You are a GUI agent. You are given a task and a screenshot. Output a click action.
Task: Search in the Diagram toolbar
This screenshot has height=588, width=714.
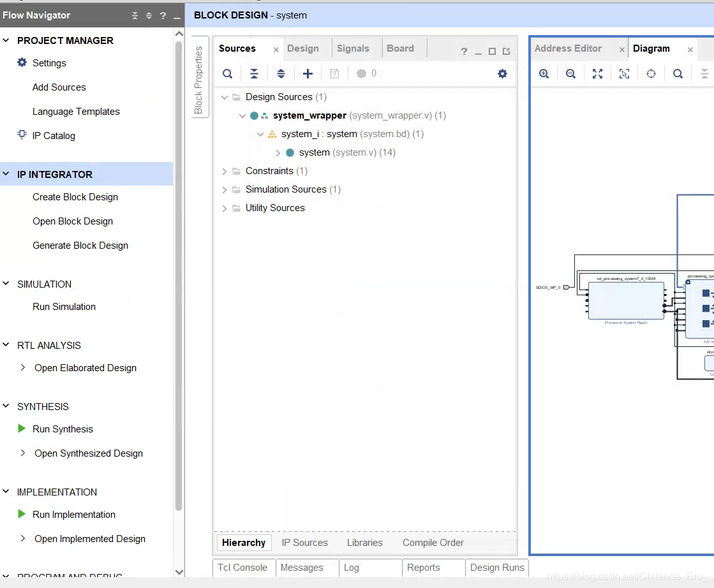click(x=678, y=74)
